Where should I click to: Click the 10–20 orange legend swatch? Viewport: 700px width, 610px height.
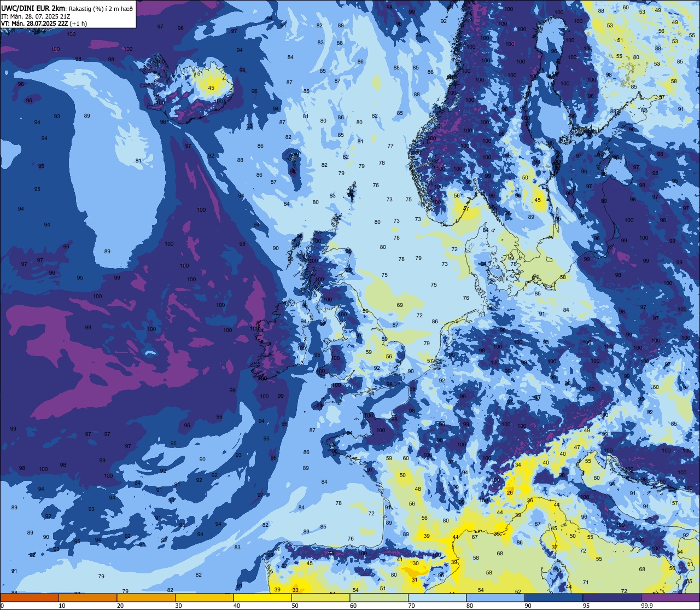[88, 597]
